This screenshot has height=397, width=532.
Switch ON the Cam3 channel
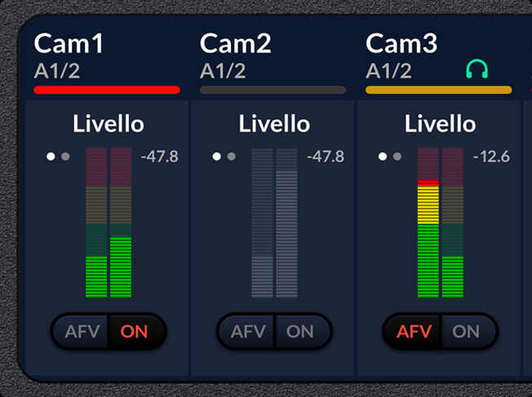point(467,332)
